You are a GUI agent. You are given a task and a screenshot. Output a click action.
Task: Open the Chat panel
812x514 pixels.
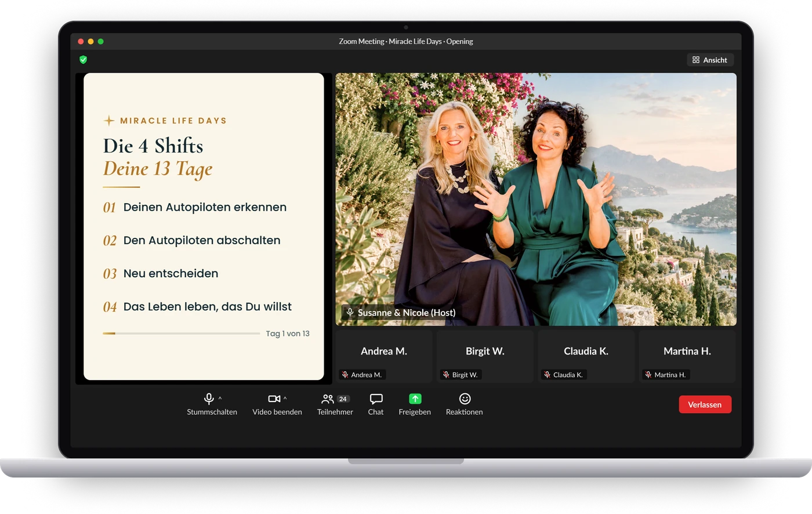pos(376,404)
